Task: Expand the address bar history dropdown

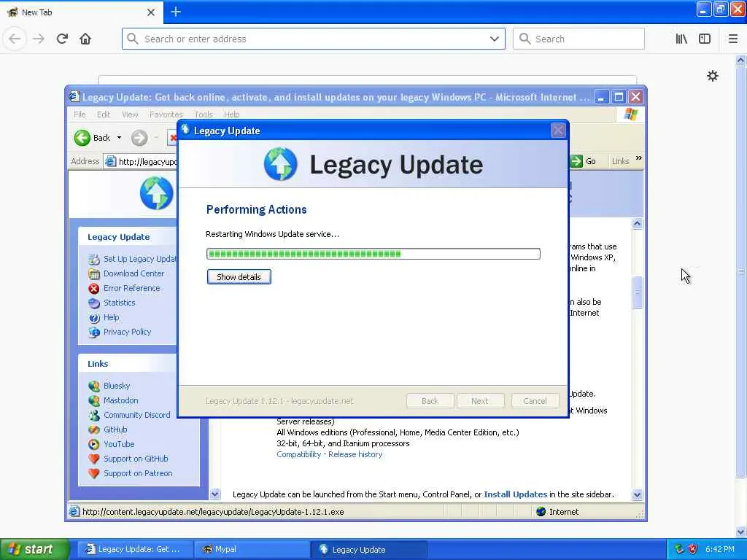Action: (x=494, y=39)
